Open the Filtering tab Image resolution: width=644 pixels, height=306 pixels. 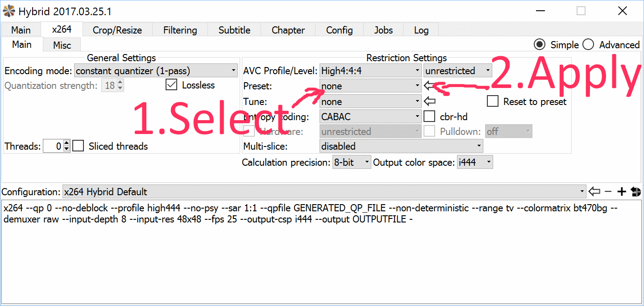tap(180, 30)
